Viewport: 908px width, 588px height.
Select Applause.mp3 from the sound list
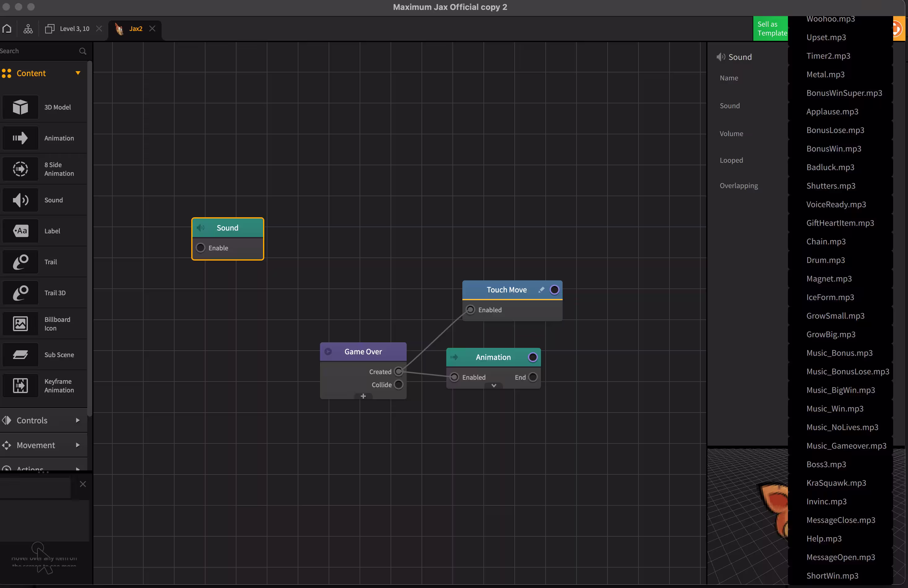click(x=832, y=111)
